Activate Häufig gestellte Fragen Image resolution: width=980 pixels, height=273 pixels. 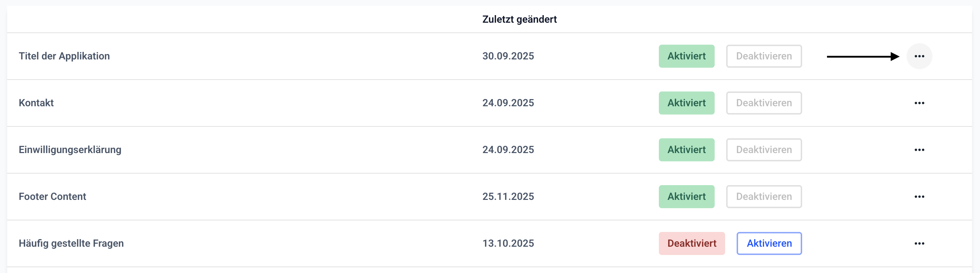(769, 244)
